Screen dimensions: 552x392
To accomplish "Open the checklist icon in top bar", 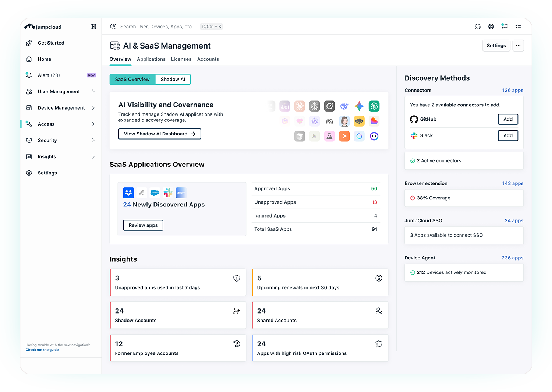I will (x=518, y=27).
